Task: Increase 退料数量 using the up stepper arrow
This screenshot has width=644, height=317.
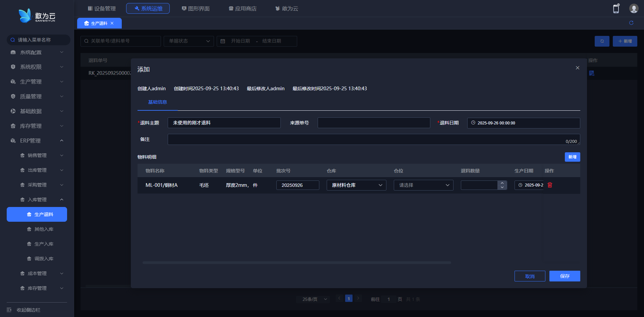Action: [502, 183]
